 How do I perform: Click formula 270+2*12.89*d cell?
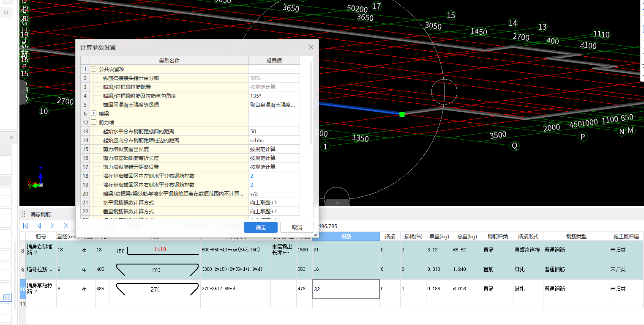pos(236,289)
